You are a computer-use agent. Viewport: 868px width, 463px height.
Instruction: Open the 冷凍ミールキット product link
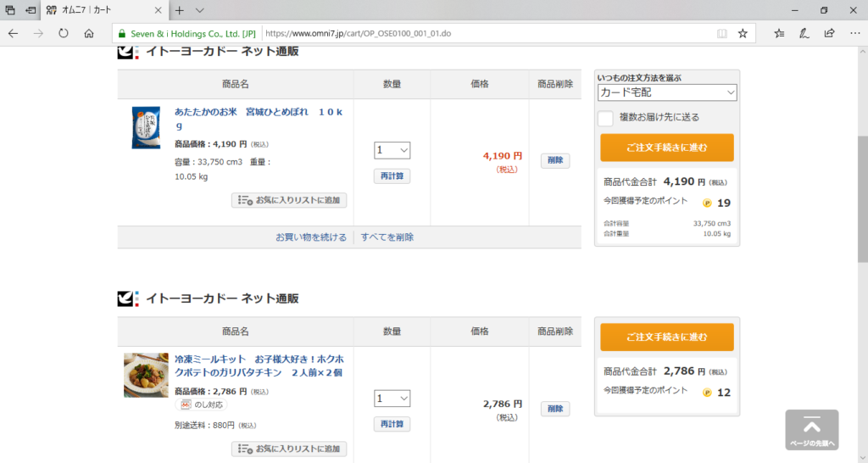pyautogui.click(x=259, y=365)
